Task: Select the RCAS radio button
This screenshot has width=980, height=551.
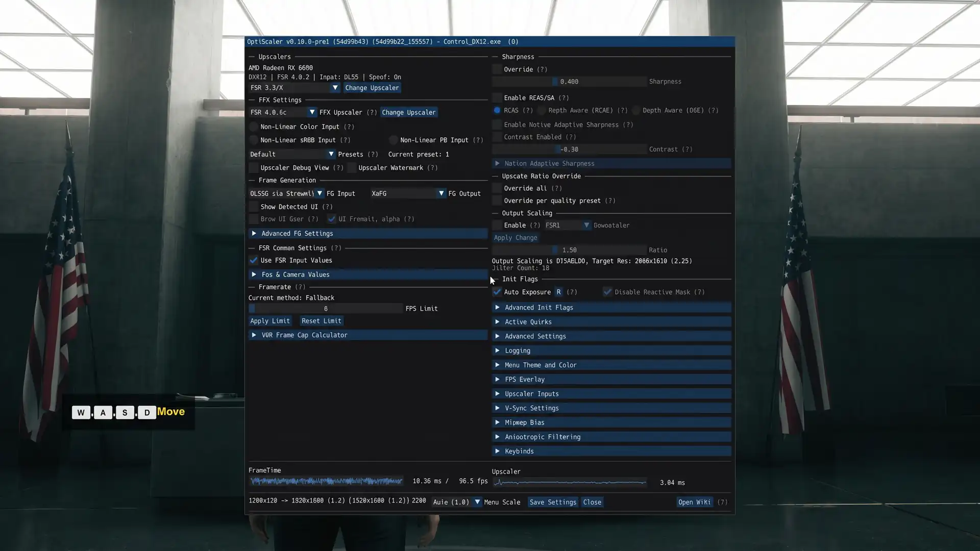Action: (x=497, y=110)
